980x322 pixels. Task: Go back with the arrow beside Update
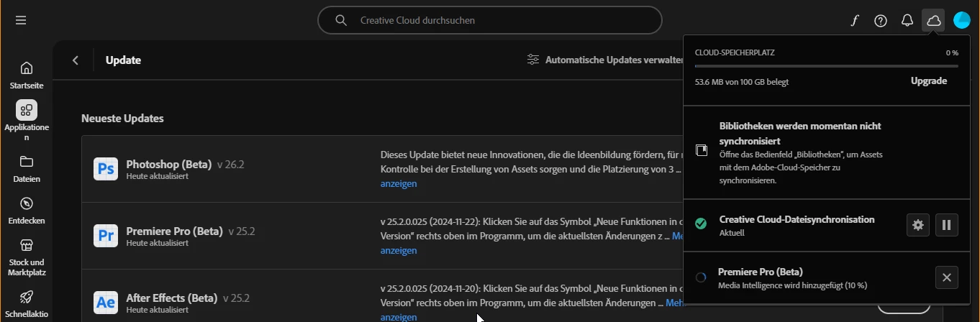click(x=76, y=60)
